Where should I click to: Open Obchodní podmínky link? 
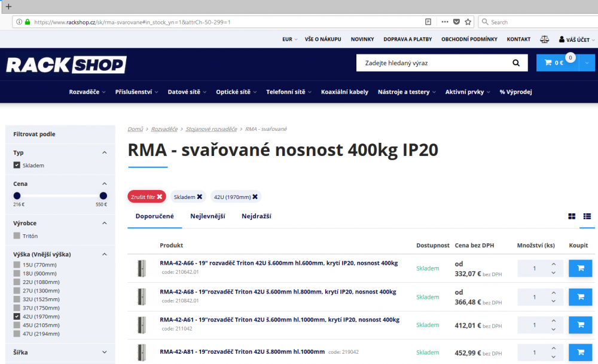[x=469, y=39]
